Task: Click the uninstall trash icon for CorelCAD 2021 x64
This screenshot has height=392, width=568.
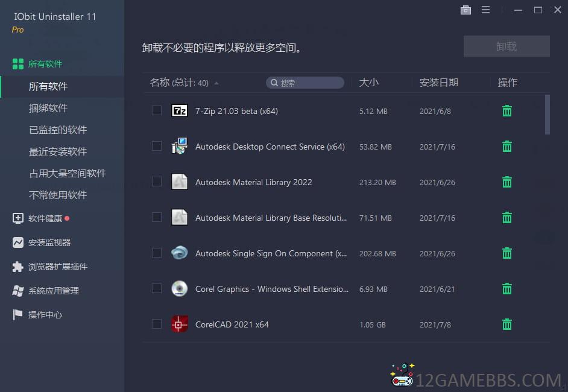Action: pos(507,324)
